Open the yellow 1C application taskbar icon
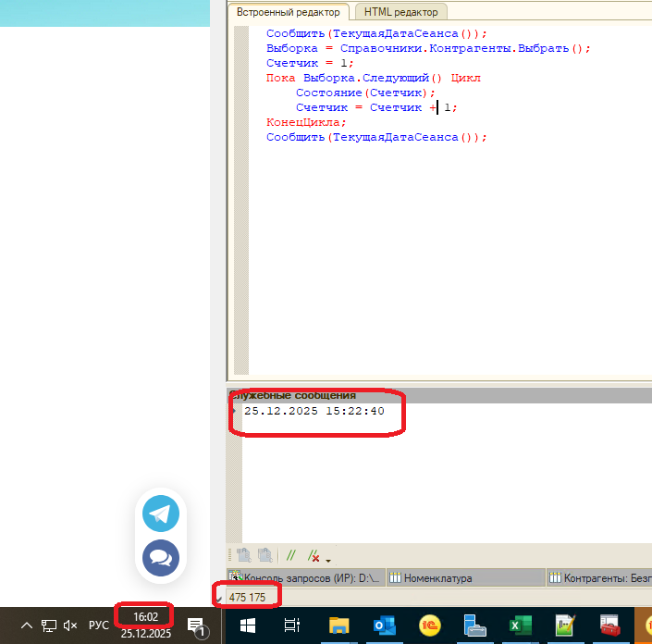This screenshot has height=644, width=652. point(429,625)
